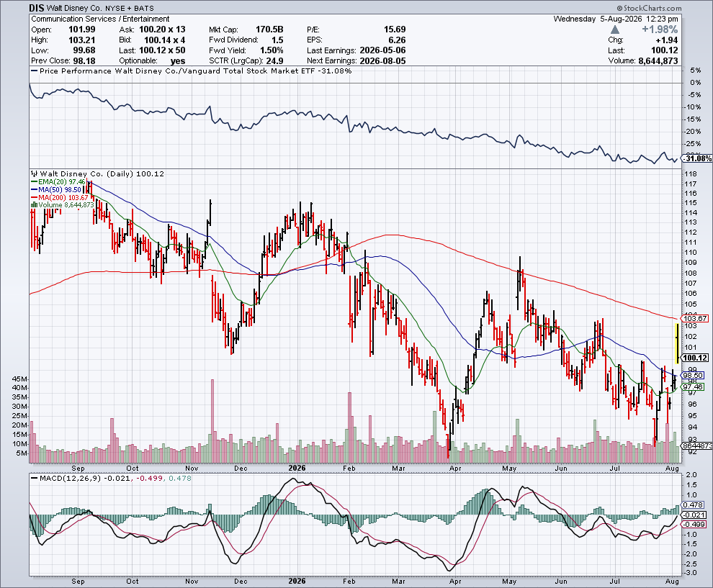Viewport: 713px width, 588px height.
Task: Click the High value 103.21
Action: [82, 40]
